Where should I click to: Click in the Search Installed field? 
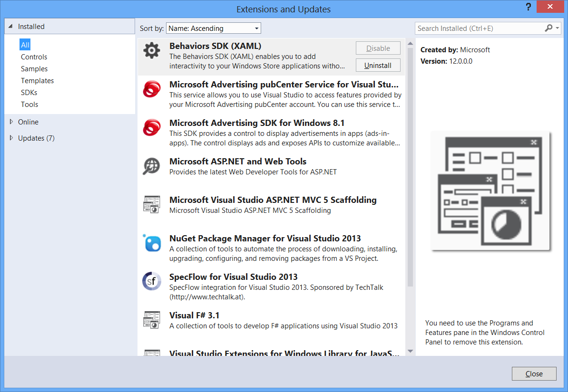478,29
